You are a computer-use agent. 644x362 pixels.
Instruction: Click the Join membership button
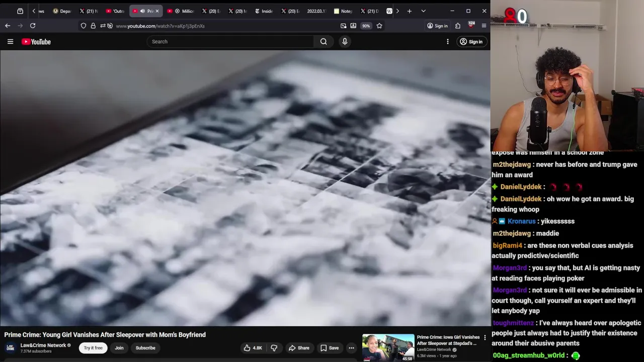(x=119, y=348)
